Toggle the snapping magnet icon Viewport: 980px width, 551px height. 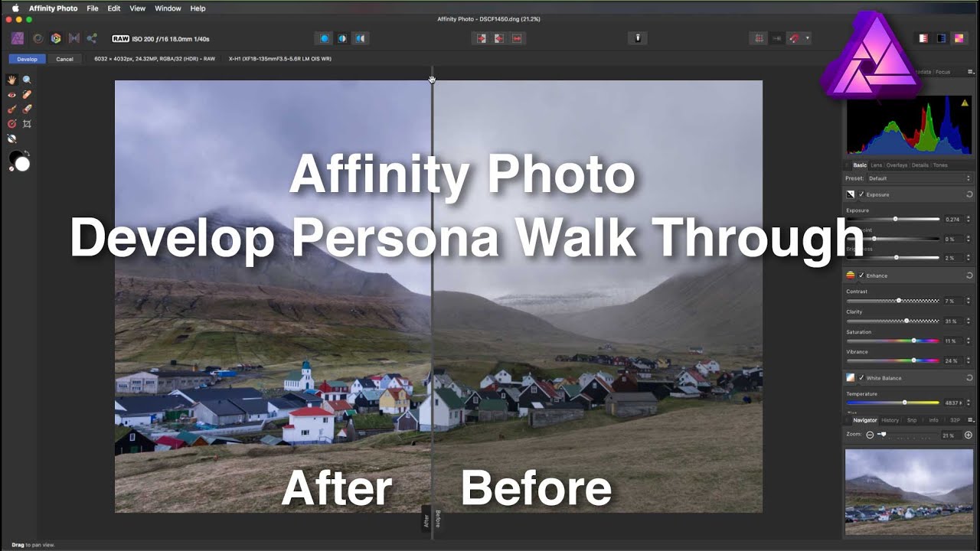[x=795, y=38]
